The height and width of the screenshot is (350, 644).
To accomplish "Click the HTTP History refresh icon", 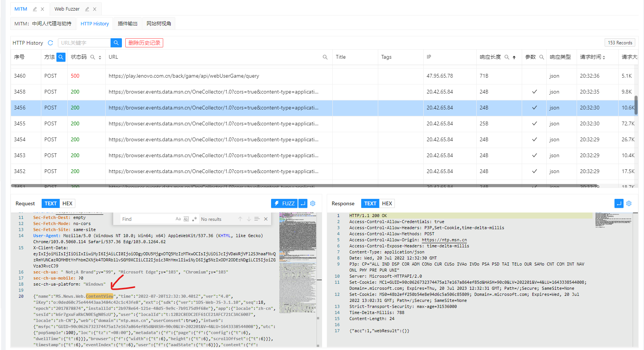I will point(51,42).
